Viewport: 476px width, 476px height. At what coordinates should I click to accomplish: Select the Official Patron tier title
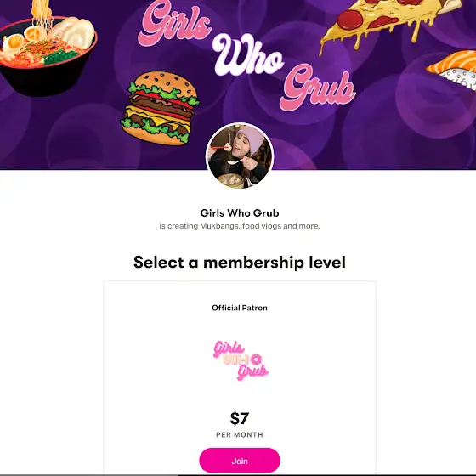(x=240, y=308)
